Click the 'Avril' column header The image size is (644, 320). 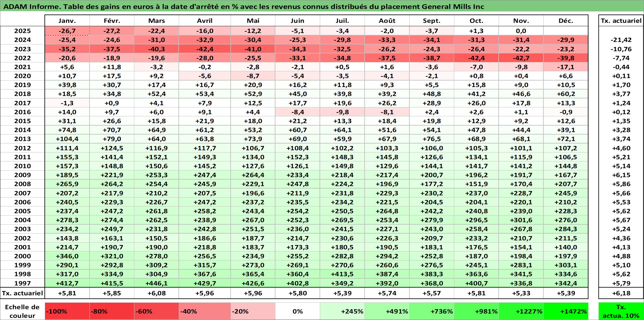[205, 21]
